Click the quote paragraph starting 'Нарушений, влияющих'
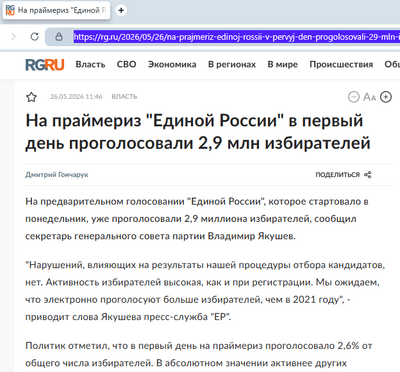The width and height of the screenshot is (400, 372). [x=205, y=291]
